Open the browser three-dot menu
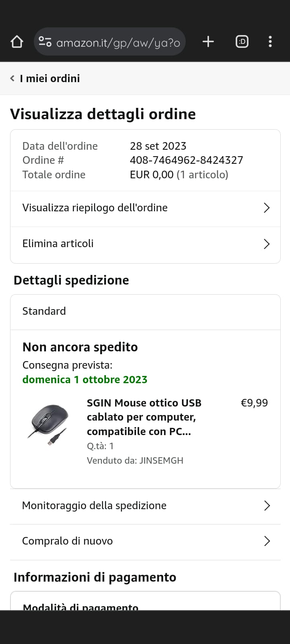The height and width of the screenshot is (644, 290). (270, 41)
